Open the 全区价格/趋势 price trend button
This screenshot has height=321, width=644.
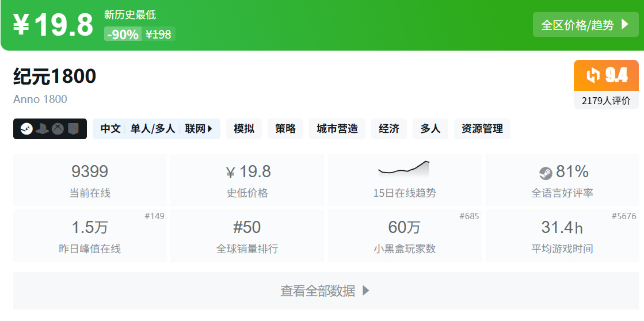586,25
